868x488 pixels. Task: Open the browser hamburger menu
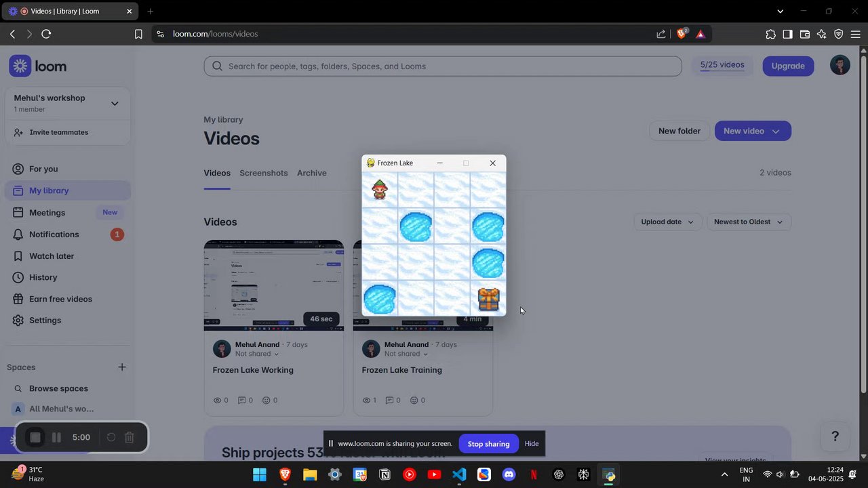[x=855, y=34]
